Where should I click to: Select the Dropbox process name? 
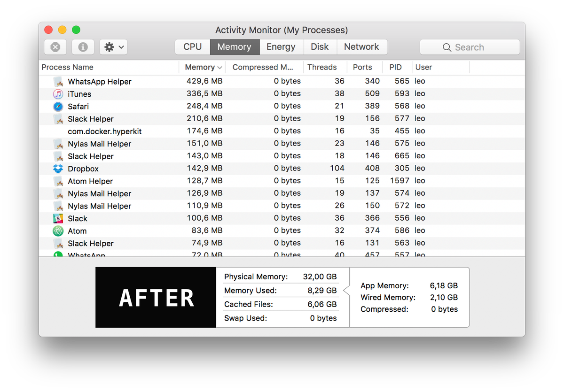83,169
